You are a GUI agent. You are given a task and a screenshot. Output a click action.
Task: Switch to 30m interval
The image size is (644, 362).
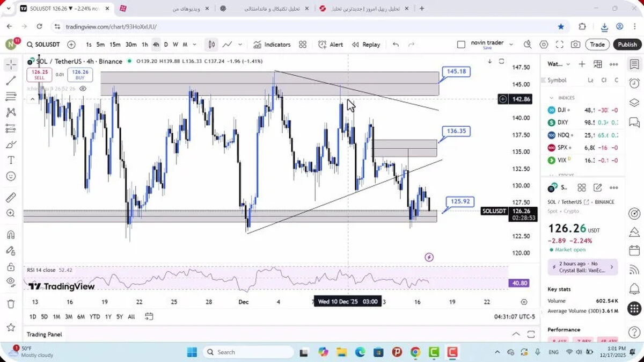click(131, 45)
